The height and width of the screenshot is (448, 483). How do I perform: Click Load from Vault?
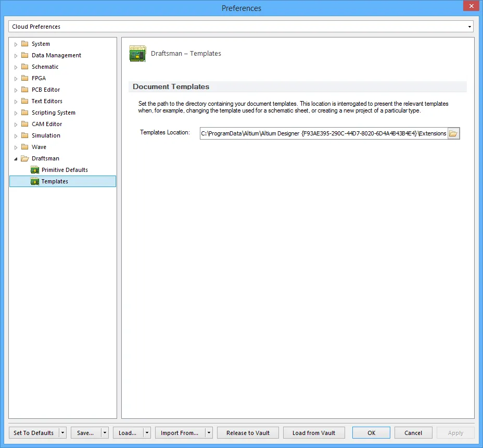(x=314, y=433)
